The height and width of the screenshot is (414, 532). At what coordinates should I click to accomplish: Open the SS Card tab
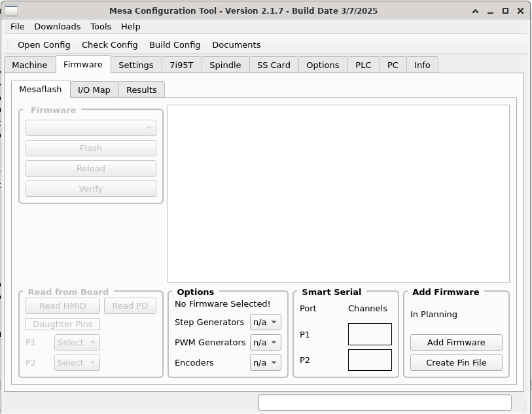pyautogui.click(x=274, y=65)
